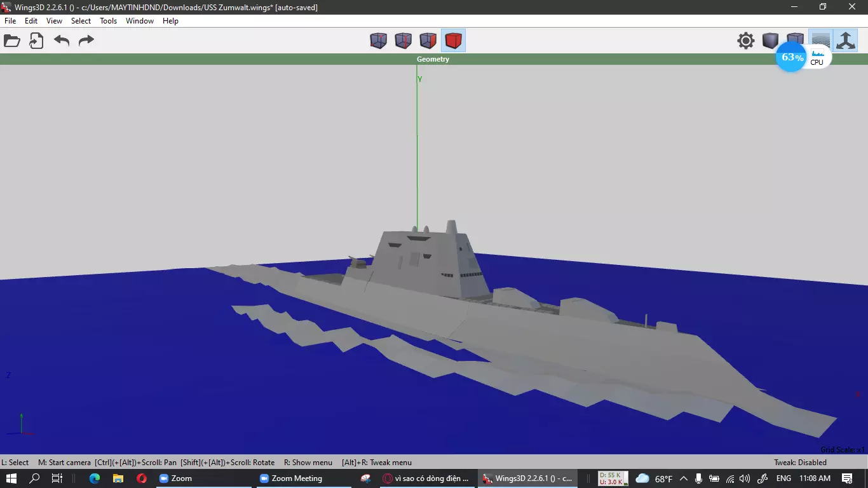Viewport: 868px width, 488px height.
Task: Click the R: Show menu status hint
Action: pyautogui.click(x=308, y=463)
